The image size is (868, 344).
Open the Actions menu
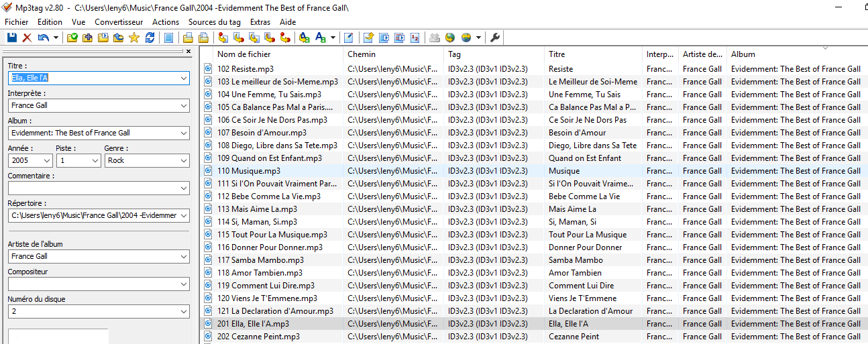[x=166, y=21]
